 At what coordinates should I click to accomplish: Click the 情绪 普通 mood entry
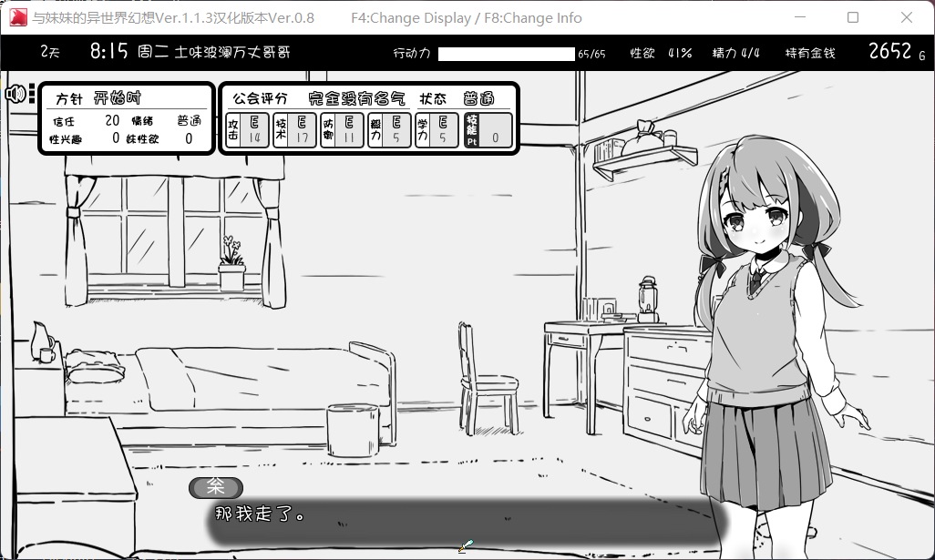(167, 121)
